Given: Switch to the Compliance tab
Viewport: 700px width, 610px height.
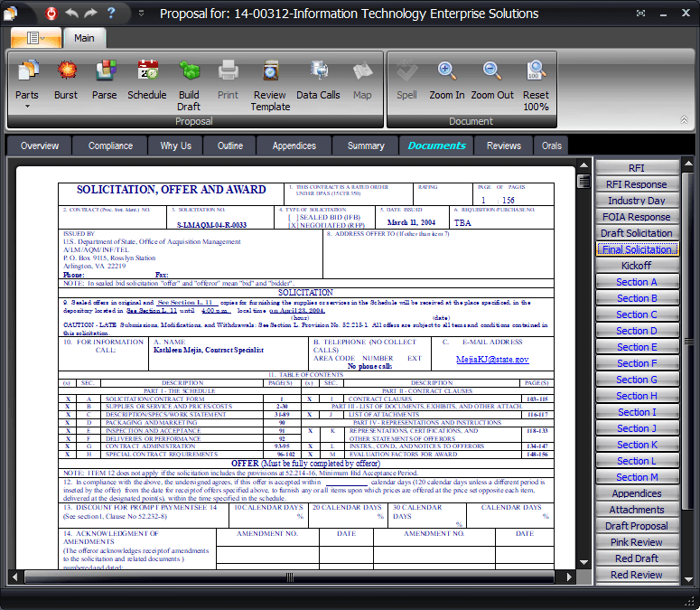Looking at the screenshot, I should tap(110, 145).
